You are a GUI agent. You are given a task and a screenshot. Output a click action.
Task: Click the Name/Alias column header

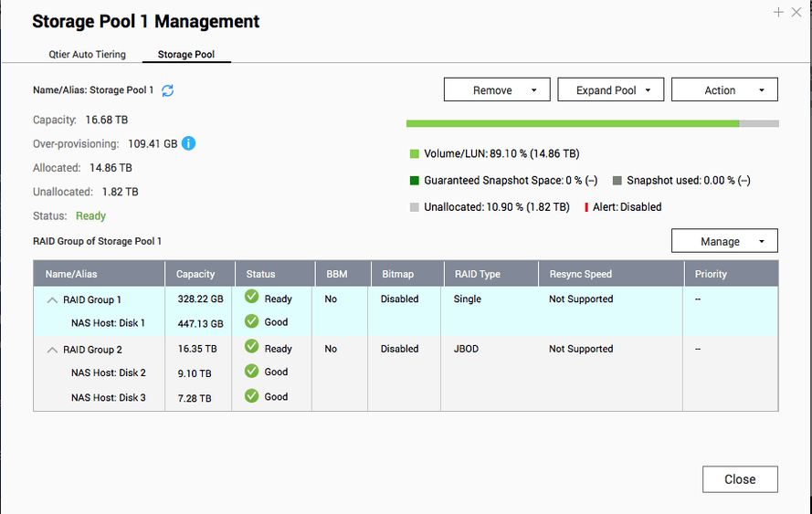99,274
